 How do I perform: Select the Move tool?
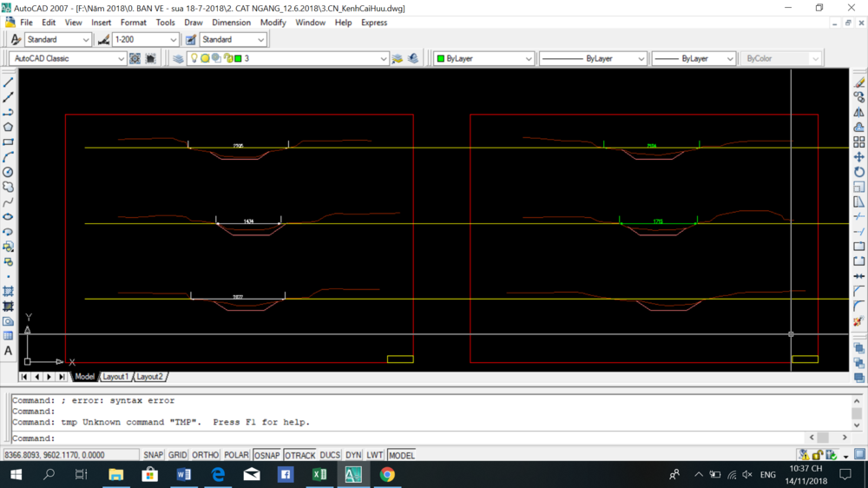click(x=859, y=157)
